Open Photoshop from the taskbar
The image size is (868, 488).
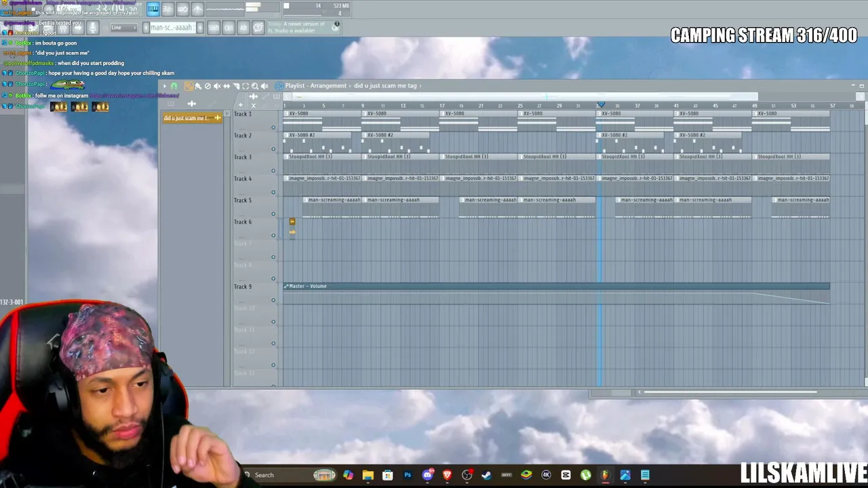[x=408, y=475]
